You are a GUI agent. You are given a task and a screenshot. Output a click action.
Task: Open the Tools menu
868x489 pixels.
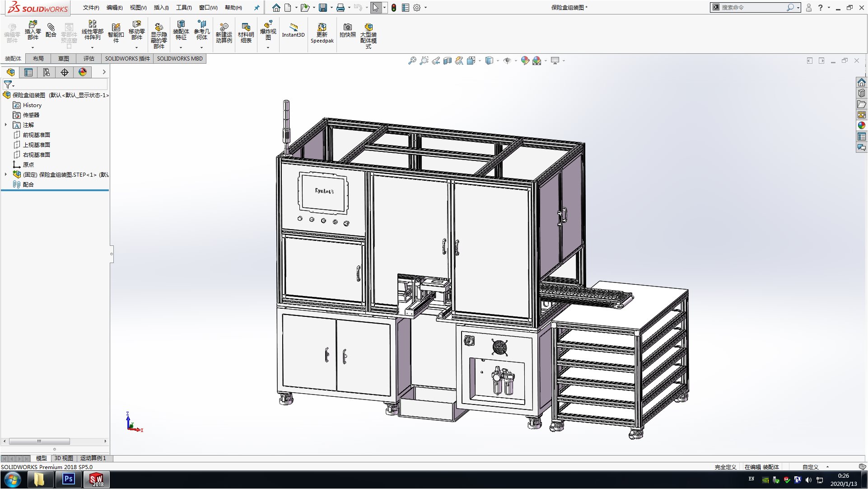(183, 8)
